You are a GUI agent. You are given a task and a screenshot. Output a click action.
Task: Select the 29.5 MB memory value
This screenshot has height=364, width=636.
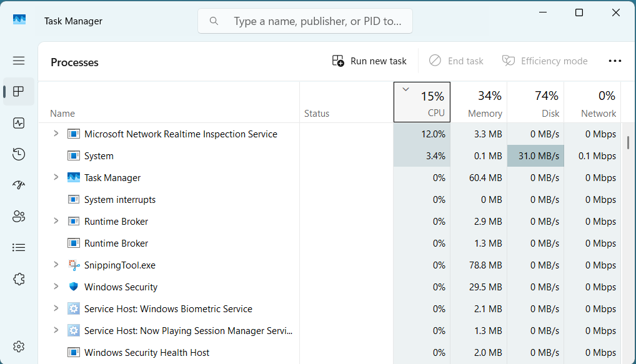click(x=485, y=287)
